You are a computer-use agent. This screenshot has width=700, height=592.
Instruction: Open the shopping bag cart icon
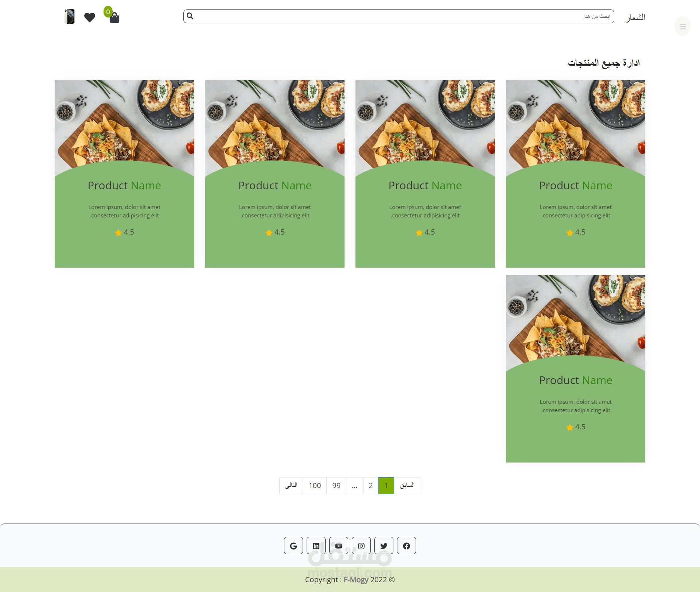coord(114,18)
